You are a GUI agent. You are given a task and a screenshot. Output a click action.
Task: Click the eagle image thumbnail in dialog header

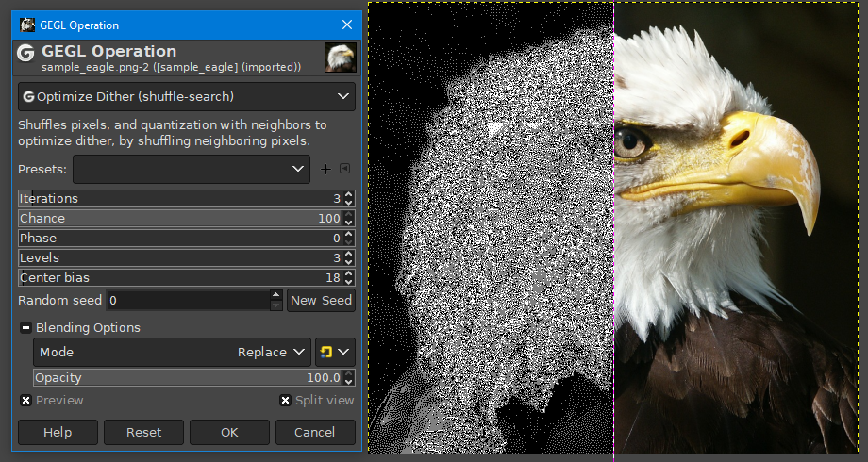tap(341, 58)
